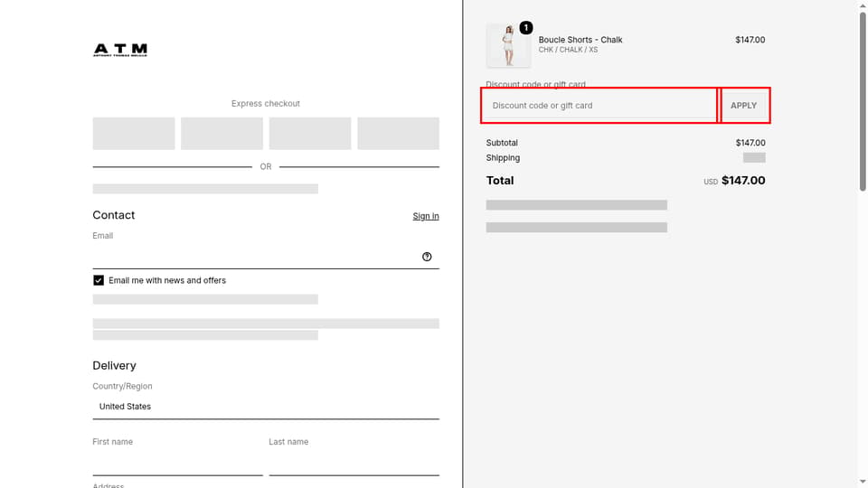Click the ATM store logo
Image resolution: width=868 pixels, height=488 pixels.
[120, 50]
